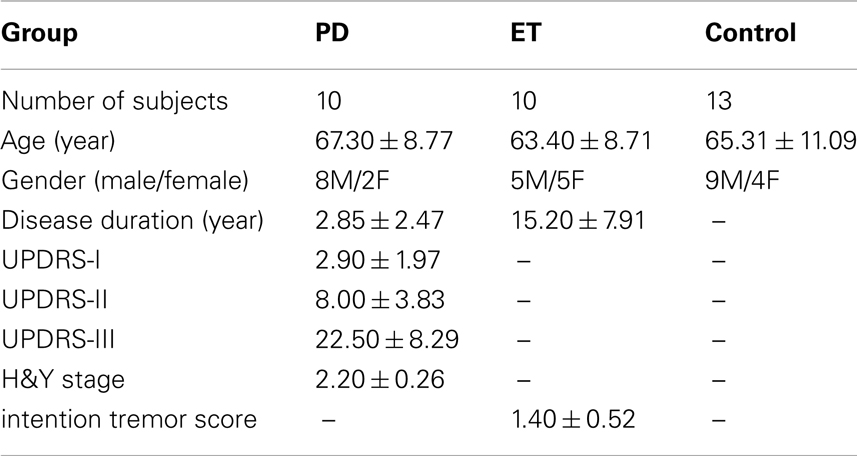Click the H&Y stage row label
The height and width of the screenshot is (456, 857).
pyautogui.click(x=62, y=380)
